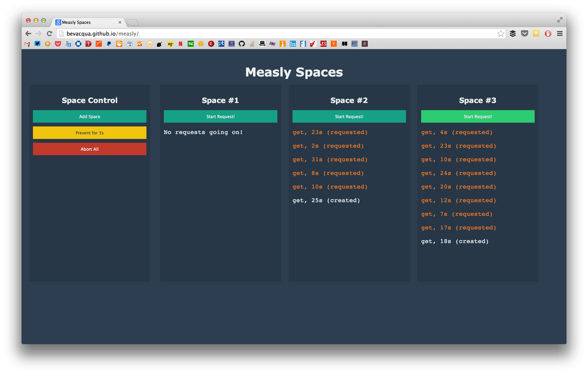
Task: Open the GitHub bookmark icon
Action: pyautogui.click(x=242, y=44)
